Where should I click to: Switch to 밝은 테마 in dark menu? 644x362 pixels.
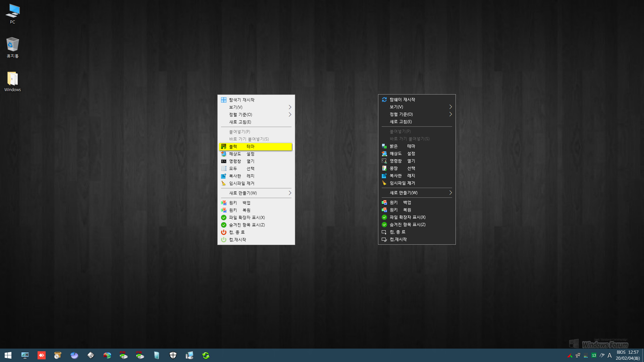(417, 146)
